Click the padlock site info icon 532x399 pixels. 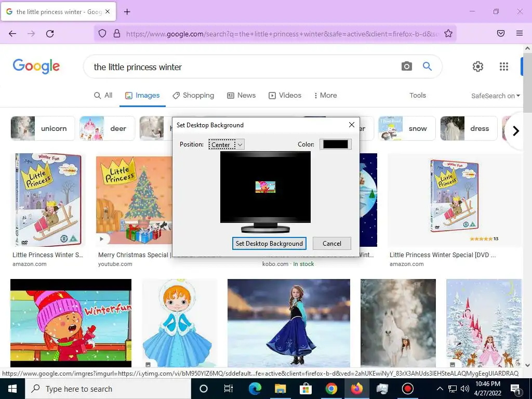(x=117, y=33)
